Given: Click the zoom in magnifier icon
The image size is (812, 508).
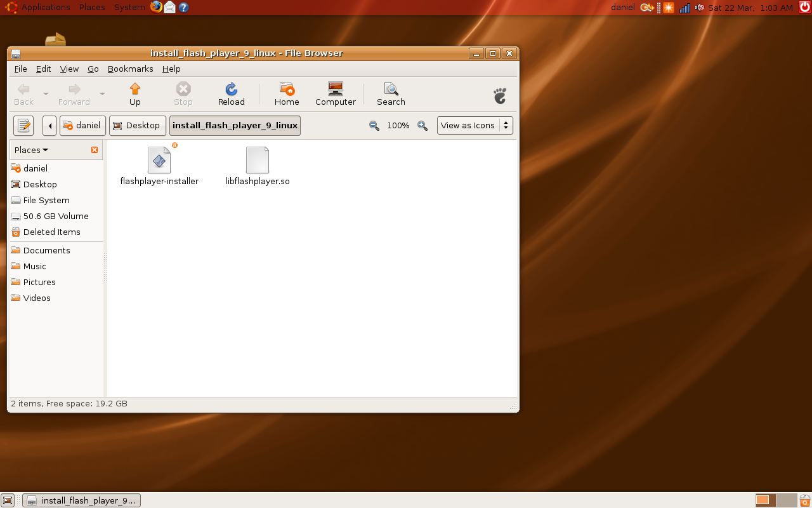Looking at the screenshot, I should tap(422, 126).
